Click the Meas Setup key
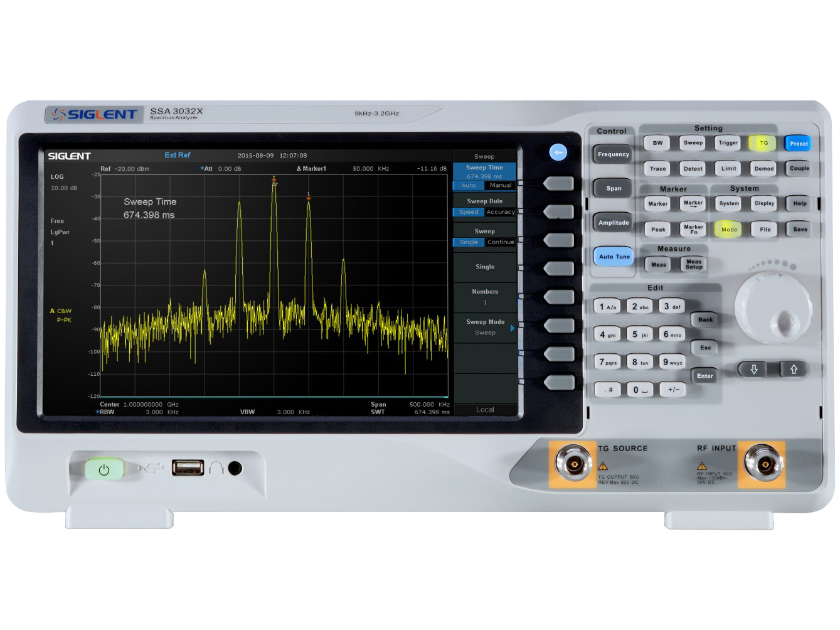This screenshot has height=630, width=840. coord(694,265)
